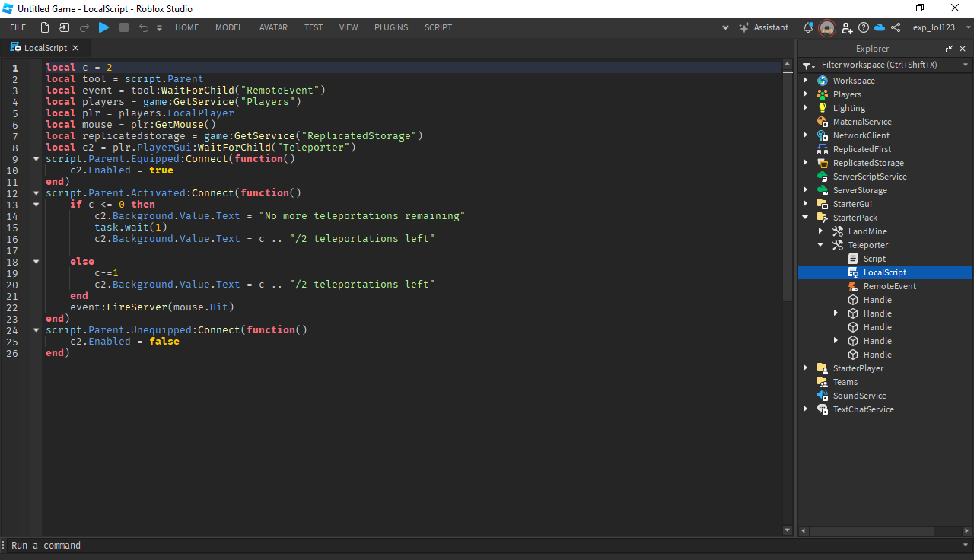Open the Assistant panel
974x560 pixels.
pos(764,27)
